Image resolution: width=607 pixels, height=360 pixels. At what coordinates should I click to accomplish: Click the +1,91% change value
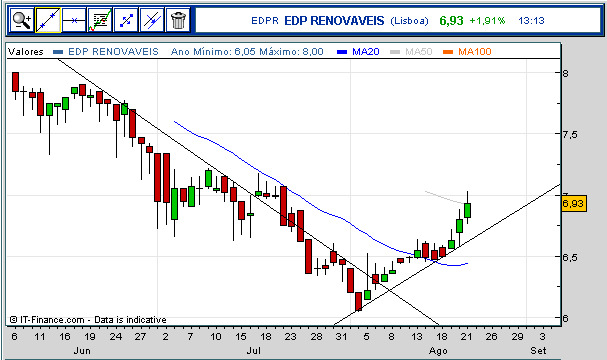(487, 21)
